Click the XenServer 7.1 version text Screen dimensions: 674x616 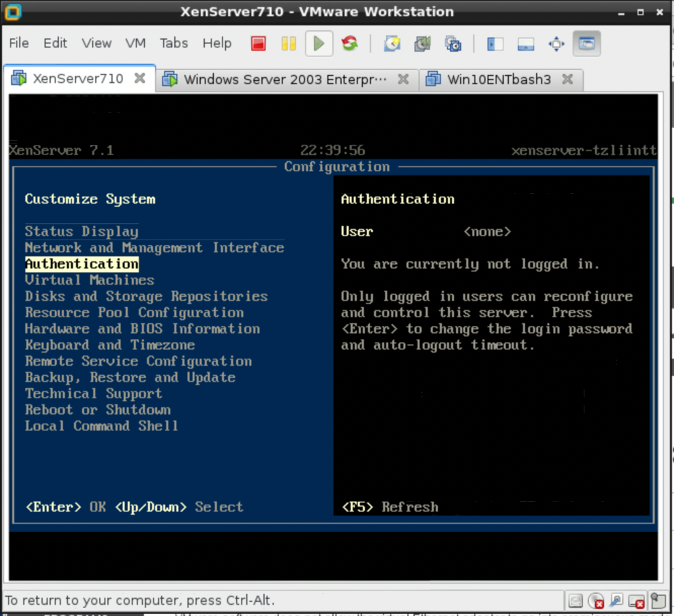coord(61,151)
